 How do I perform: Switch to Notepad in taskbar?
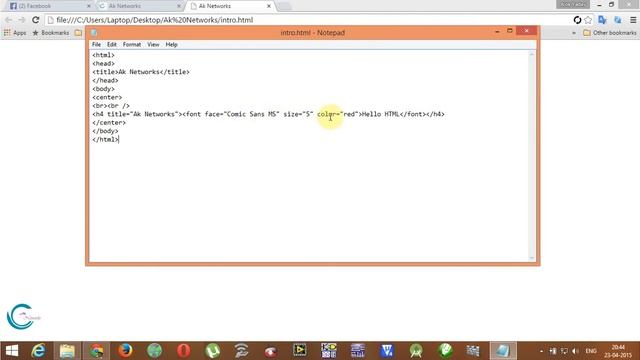(503, 351)
